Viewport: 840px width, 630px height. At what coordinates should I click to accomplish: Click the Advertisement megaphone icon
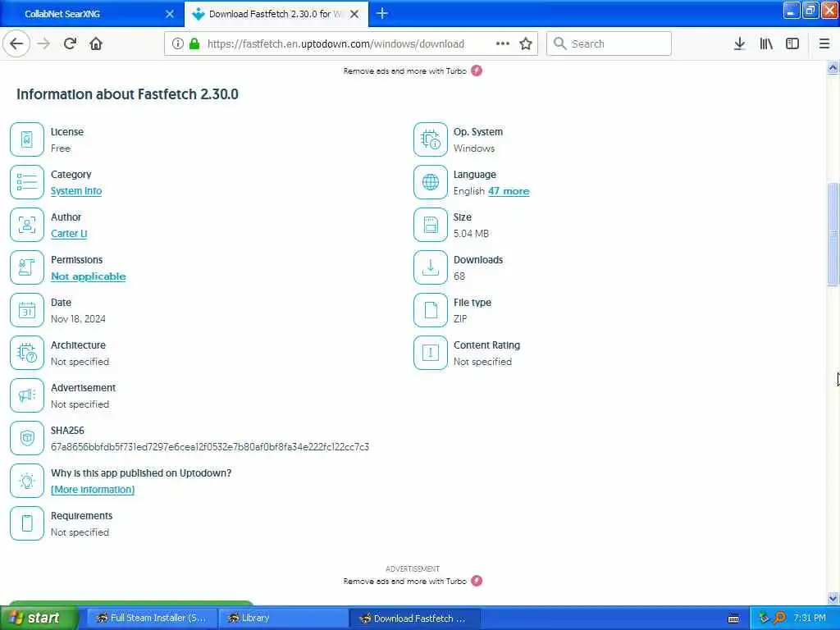coord(27,395)
